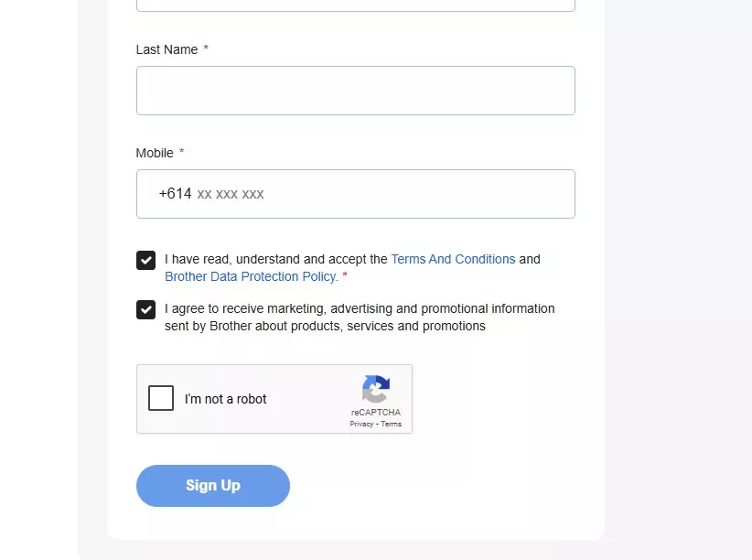
Task: Open the reCAPTCHA Terms link
Action: (392, 424)
